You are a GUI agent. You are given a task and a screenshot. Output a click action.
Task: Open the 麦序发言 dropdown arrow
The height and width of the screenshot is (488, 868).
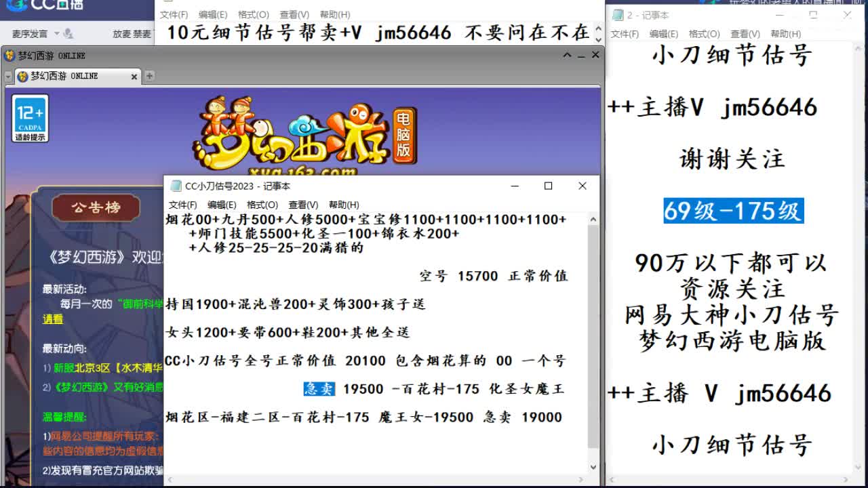click(x=57, y=33)
